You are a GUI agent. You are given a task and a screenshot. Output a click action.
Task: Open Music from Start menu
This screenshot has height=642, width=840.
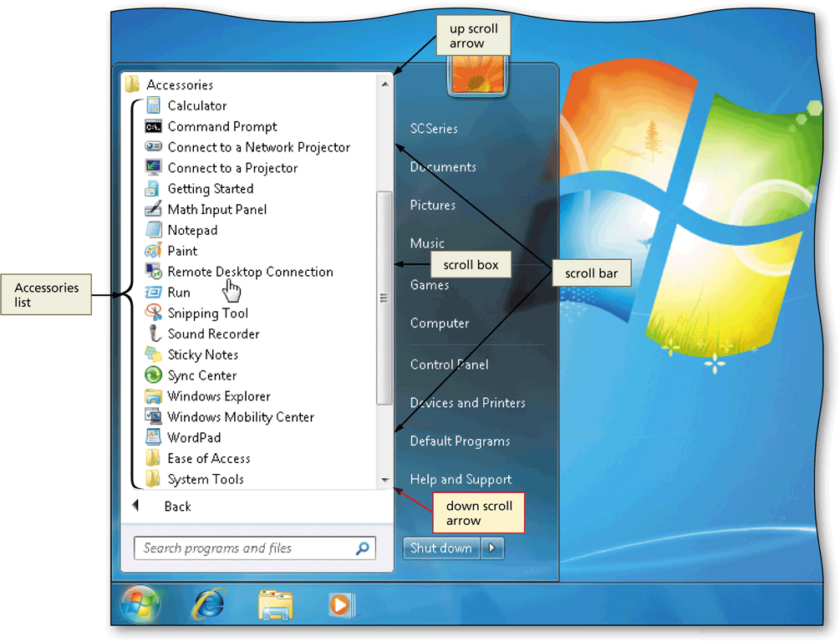click(x=427, y=243)
